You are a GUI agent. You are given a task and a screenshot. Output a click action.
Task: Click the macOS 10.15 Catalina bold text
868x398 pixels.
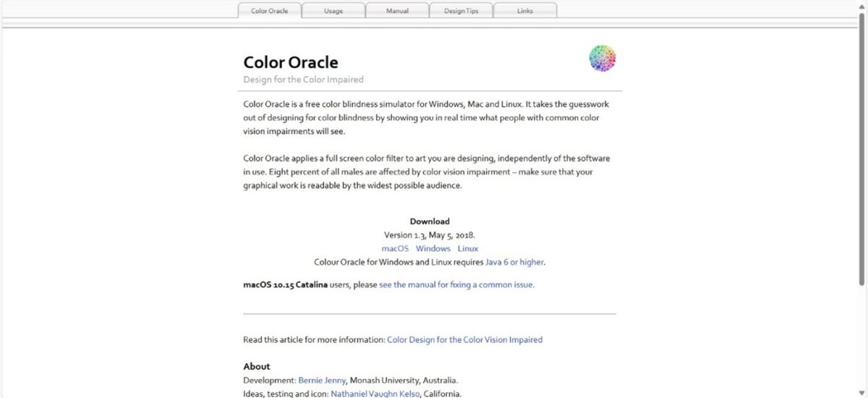[x=285, y=285]
